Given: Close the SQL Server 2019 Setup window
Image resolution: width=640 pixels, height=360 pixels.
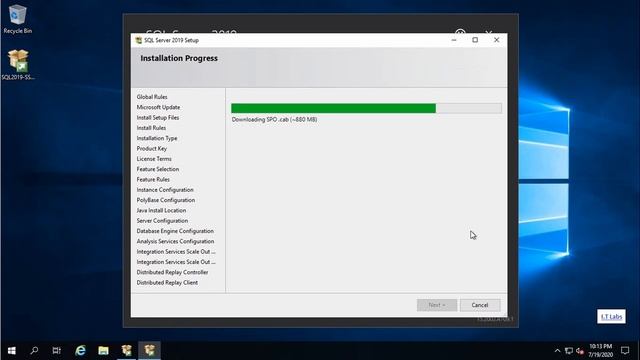Looking at the screenshot, I should coord(496,40).
